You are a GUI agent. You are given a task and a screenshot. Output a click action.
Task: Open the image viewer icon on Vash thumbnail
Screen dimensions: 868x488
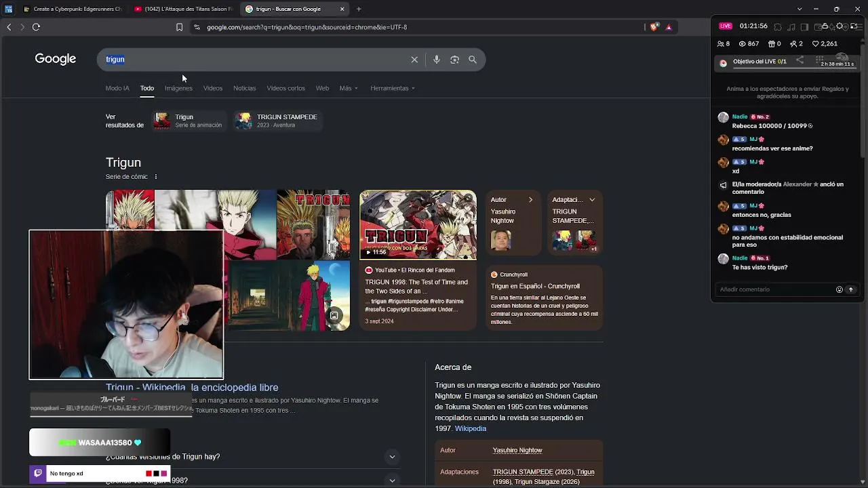click(334, 315)
